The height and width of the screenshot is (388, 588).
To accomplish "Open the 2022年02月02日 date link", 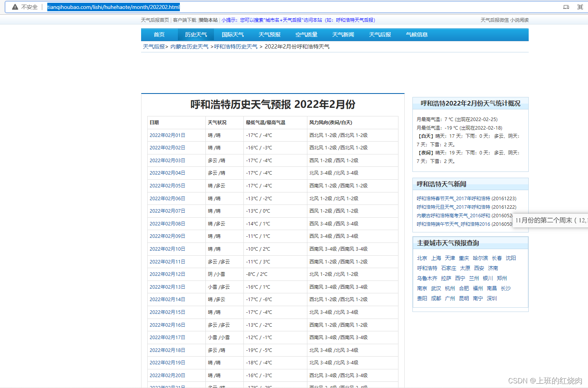I will [x=167, y=148].
